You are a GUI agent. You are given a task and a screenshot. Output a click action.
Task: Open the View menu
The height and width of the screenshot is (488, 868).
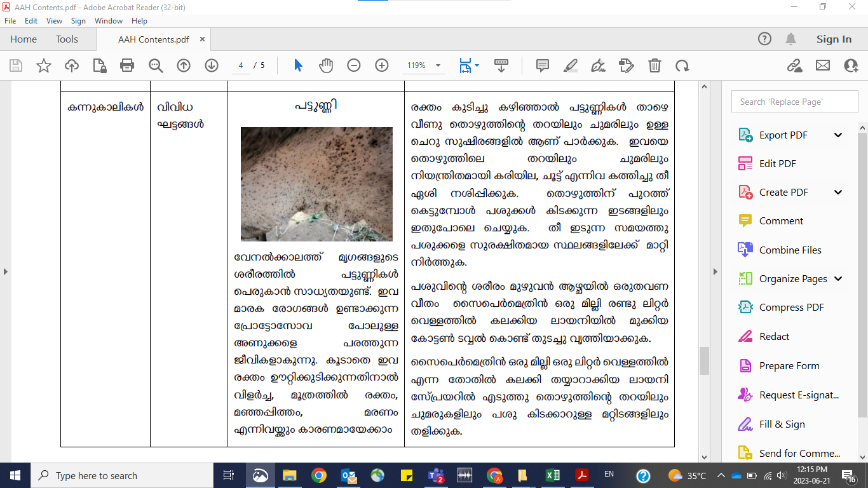54,21
